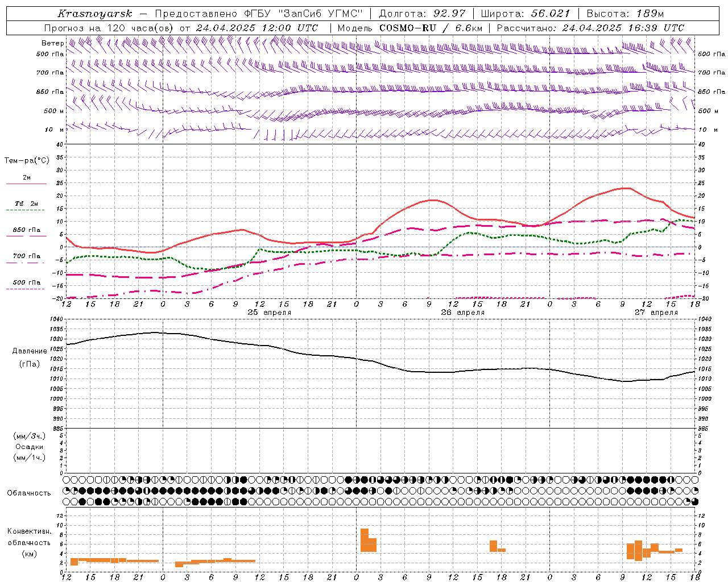Click the '(мм/1ч.)' precipitation unit label

coord(30,458)
